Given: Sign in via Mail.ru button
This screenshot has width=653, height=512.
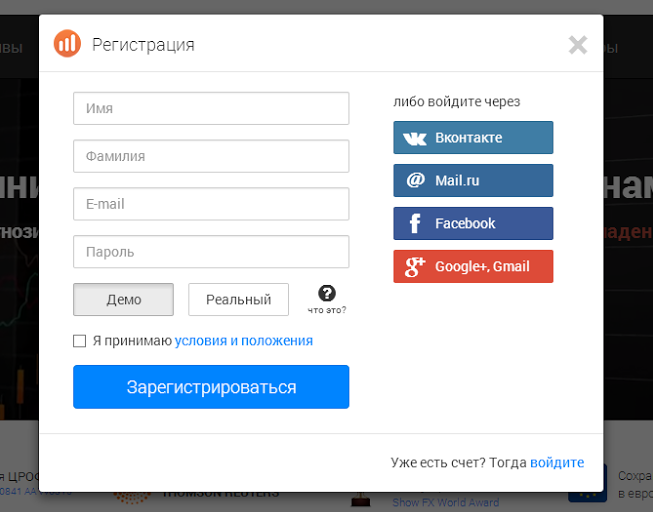Looking at the screenshot, I should (473, 180).
